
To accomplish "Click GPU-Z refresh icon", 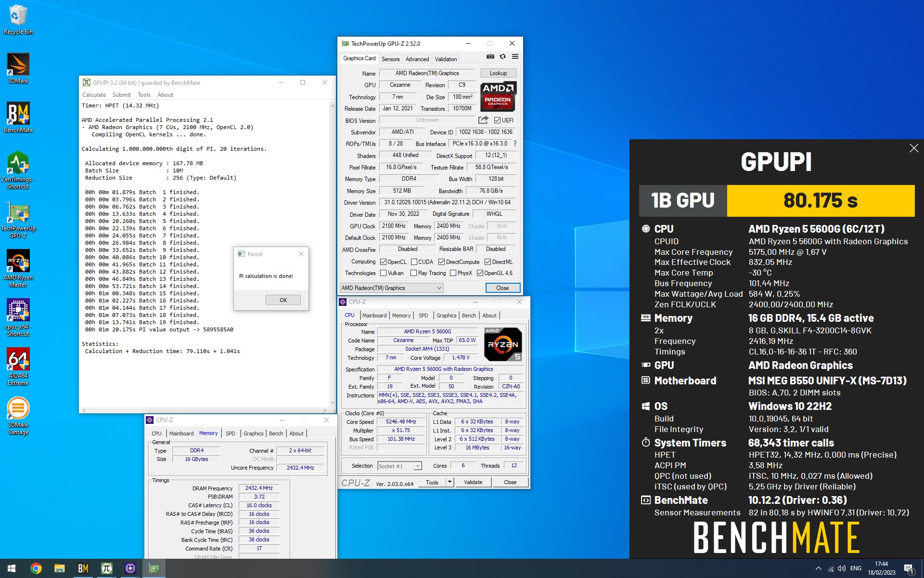I will pyautogui.click(x=502, y=57).
